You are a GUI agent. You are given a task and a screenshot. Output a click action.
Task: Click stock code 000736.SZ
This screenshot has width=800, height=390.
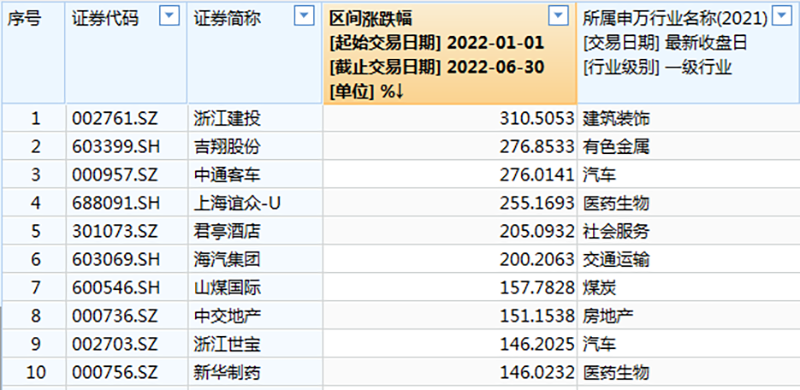[115, 316]
